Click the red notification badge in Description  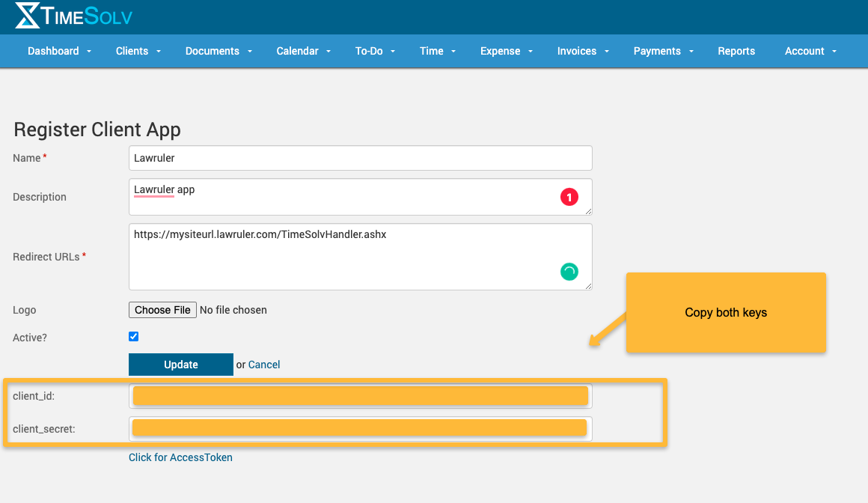[x=569, y=197]
